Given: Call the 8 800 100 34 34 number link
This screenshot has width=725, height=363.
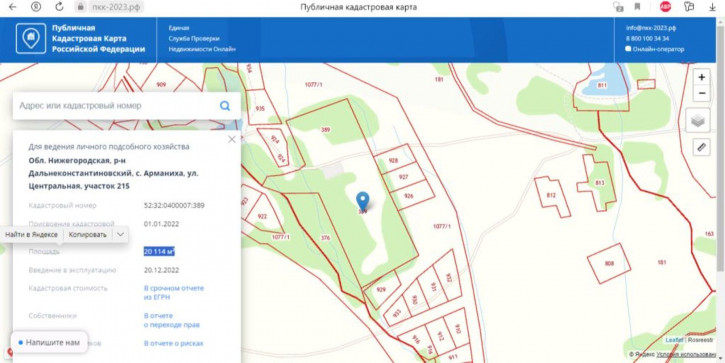Looking at the screenshot, I should (647, 39).
